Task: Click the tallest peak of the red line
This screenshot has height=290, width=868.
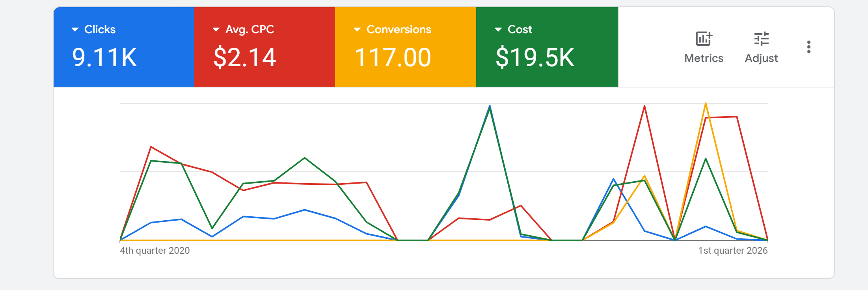Action: point(644,106)
